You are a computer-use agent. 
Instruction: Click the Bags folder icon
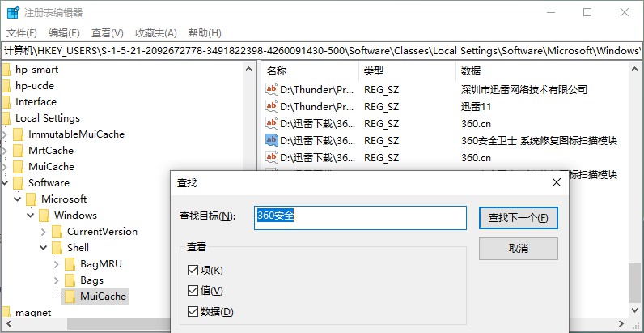pyautogui.click(x=70, y=280)
